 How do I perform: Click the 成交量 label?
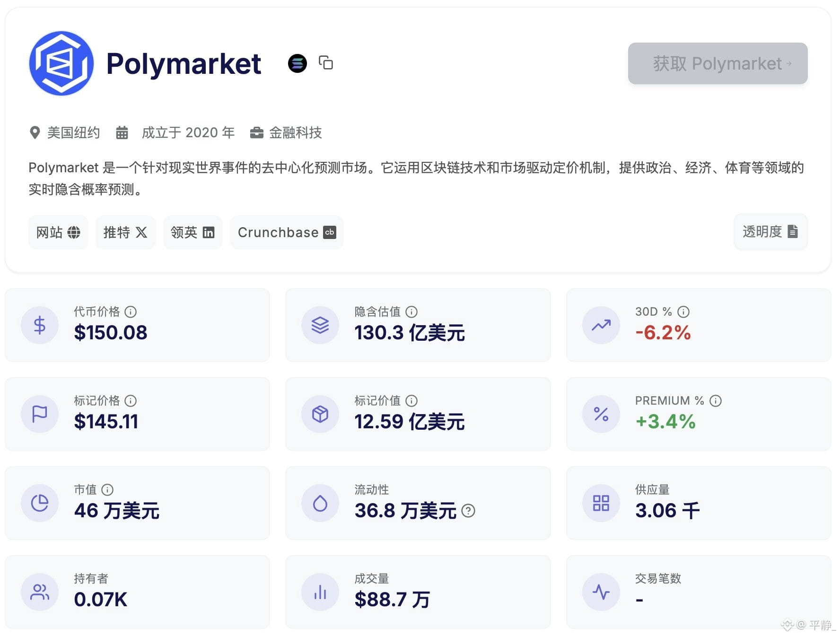tap(372, 579)
